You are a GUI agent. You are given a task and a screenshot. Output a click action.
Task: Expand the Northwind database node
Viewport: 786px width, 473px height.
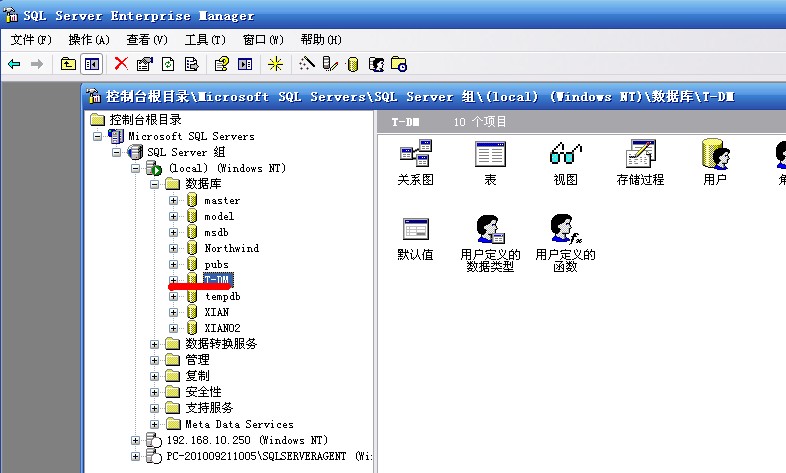(174, 248)
